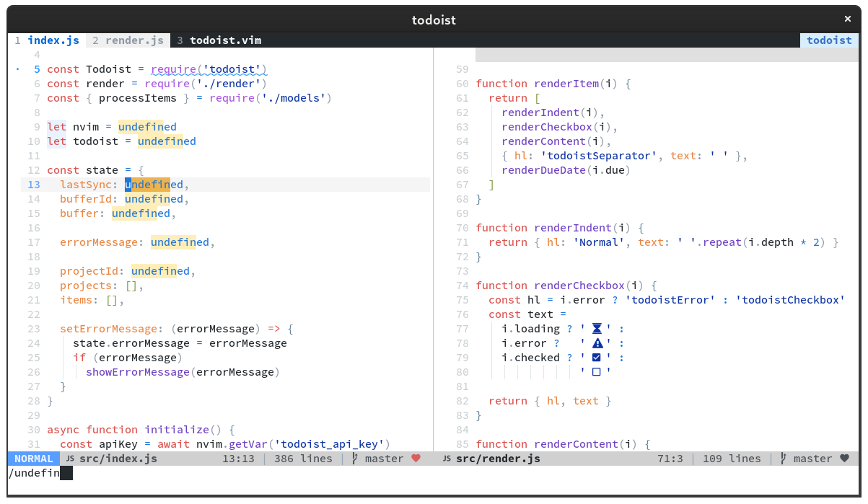Click the 'todoistError' string on line 75

[x=670, y=300]
